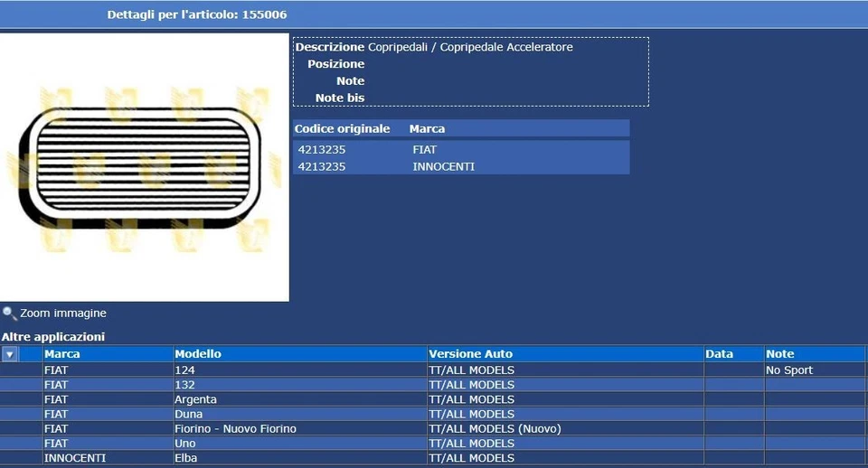Click INNOCENTI brand in the Elba row
This screenshot has width=868, height=468.
click(x=75, y=458)
